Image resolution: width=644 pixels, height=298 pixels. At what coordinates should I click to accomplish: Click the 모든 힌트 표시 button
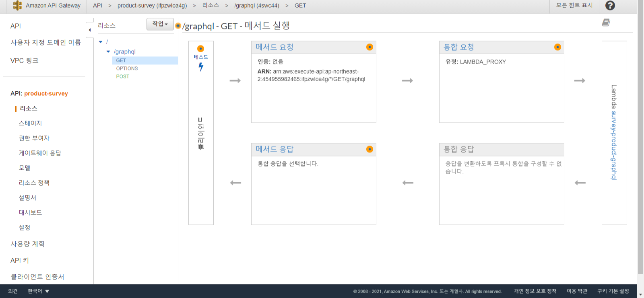pos(574,5)
